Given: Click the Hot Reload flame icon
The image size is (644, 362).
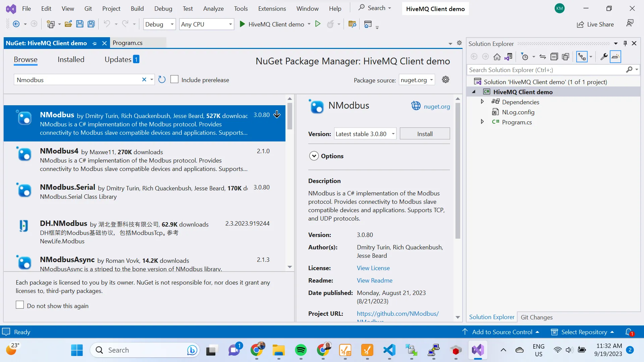Looking at the screenshot, I should click(x=330, y=24).
